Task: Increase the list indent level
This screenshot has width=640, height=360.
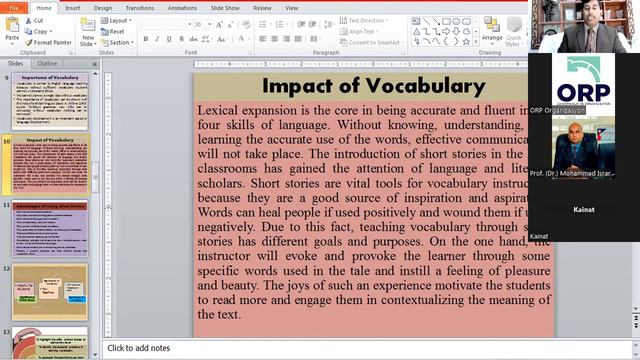Action: click(312, 24)
